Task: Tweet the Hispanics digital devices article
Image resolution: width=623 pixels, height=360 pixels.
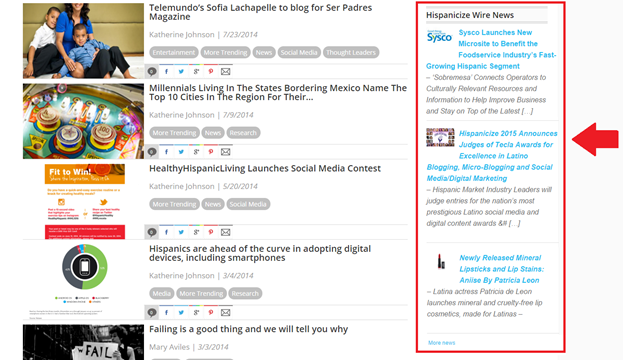Action: pos(181,312)
